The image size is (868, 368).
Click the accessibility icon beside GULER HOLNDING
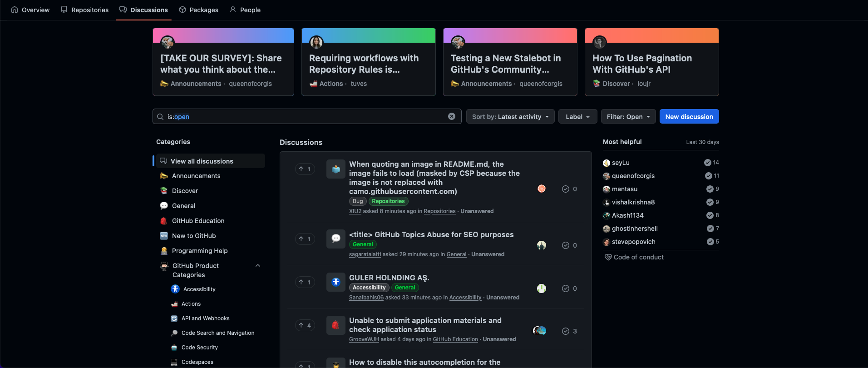tap(336, 282)
